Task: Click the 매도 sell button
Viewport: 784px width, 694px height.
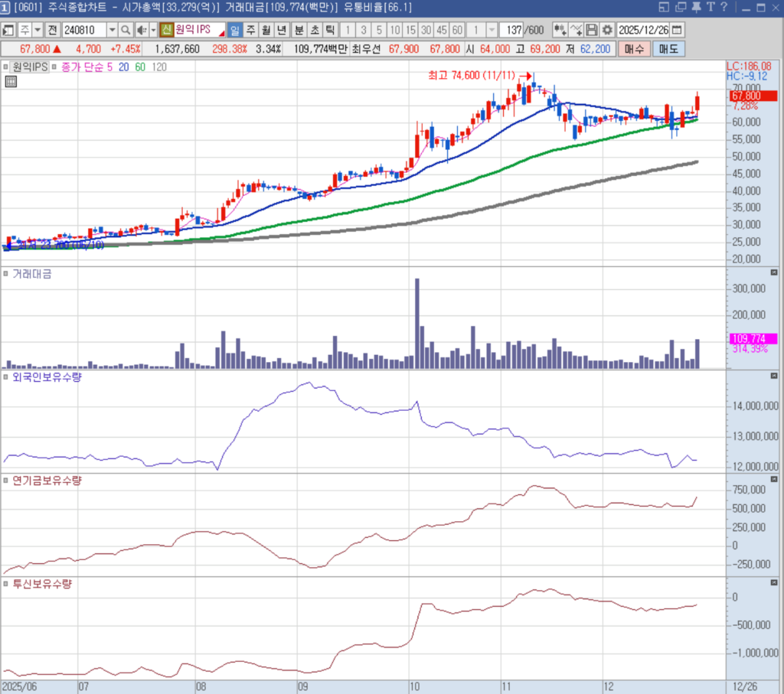Action: 668,49
